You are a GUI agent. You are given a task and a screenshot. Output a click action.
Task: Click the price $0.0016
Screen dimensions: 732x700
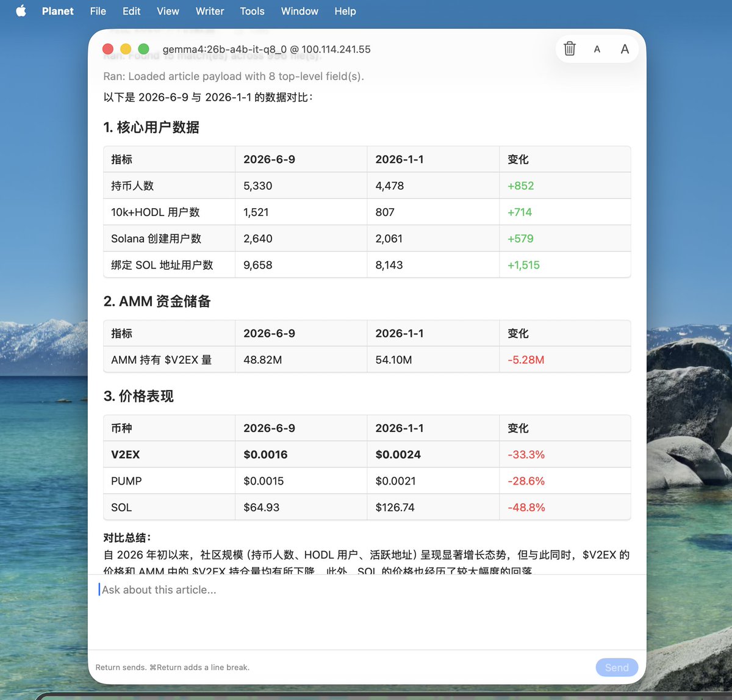tap(265, 455)
